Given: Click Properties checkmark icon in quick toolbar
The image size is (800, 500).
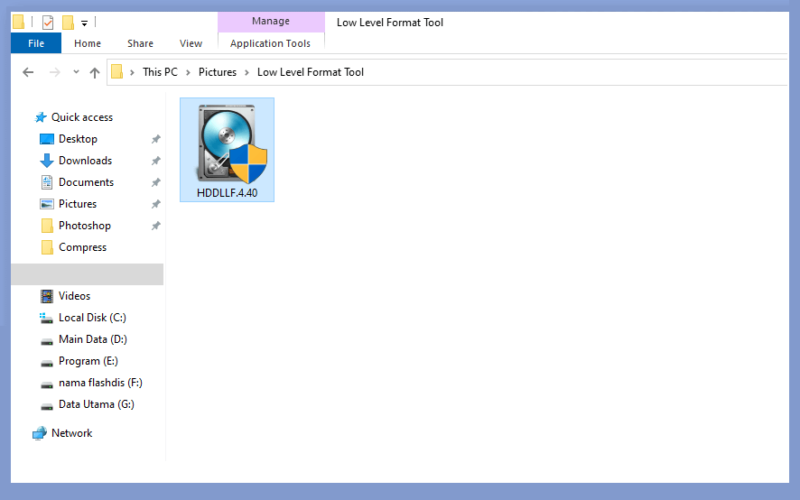Looking at the screenshot, I should (x=48, y=22).
